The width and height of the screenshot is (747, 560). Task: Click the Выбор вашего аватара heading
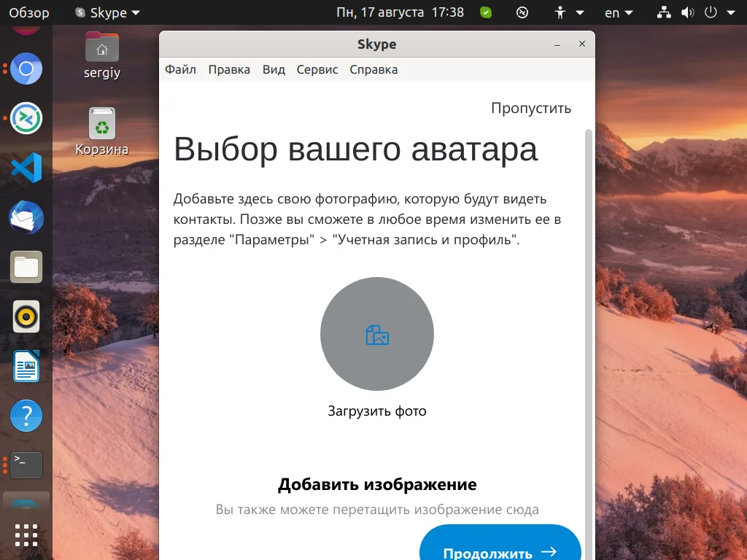point(356,149)
